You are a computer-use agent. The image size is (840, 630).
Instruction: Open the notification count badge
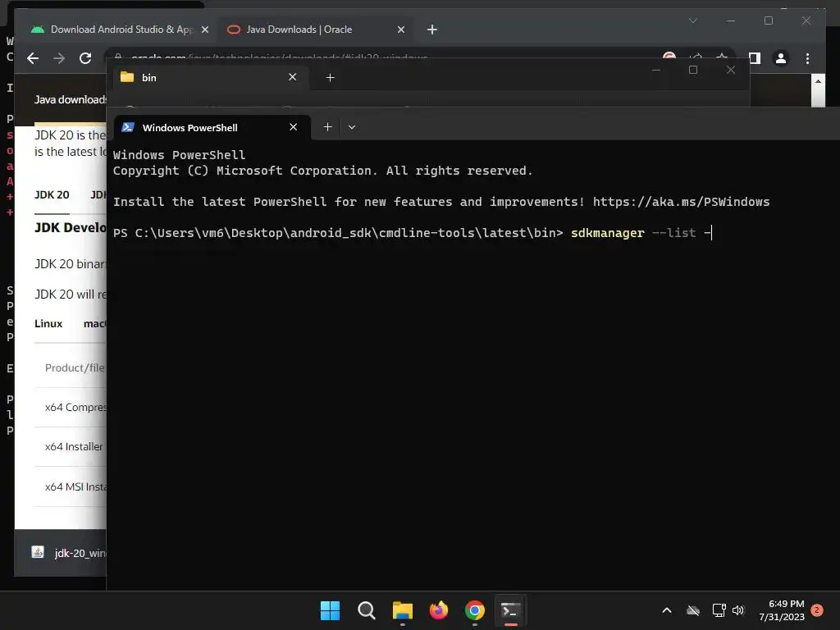tap(817, 610)
